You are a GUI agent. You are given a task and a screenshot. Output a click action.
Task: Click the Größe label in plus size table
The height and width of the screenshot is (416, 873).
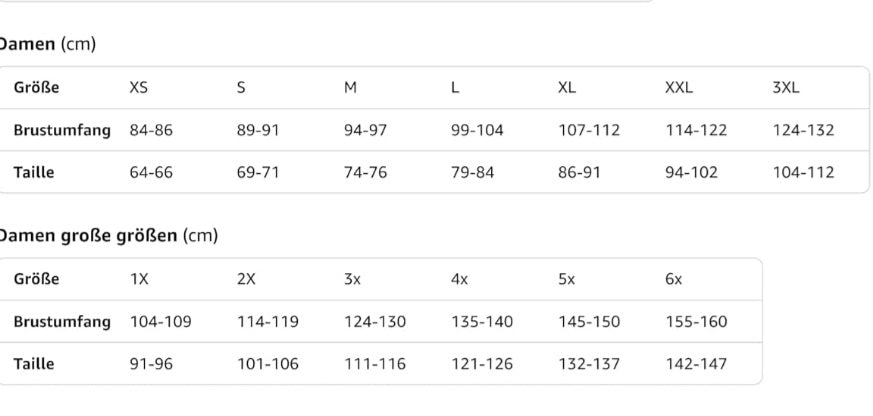coord(37,279)
